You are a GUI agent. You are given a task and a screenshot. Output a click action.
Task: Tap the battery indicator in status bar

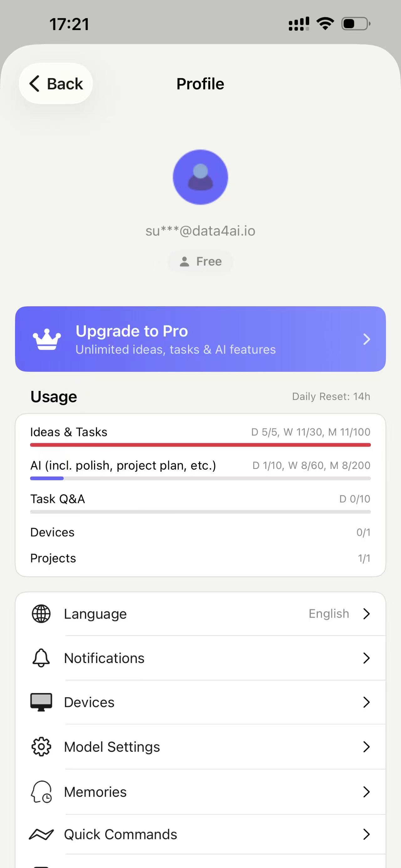click(x=356, y=24)
